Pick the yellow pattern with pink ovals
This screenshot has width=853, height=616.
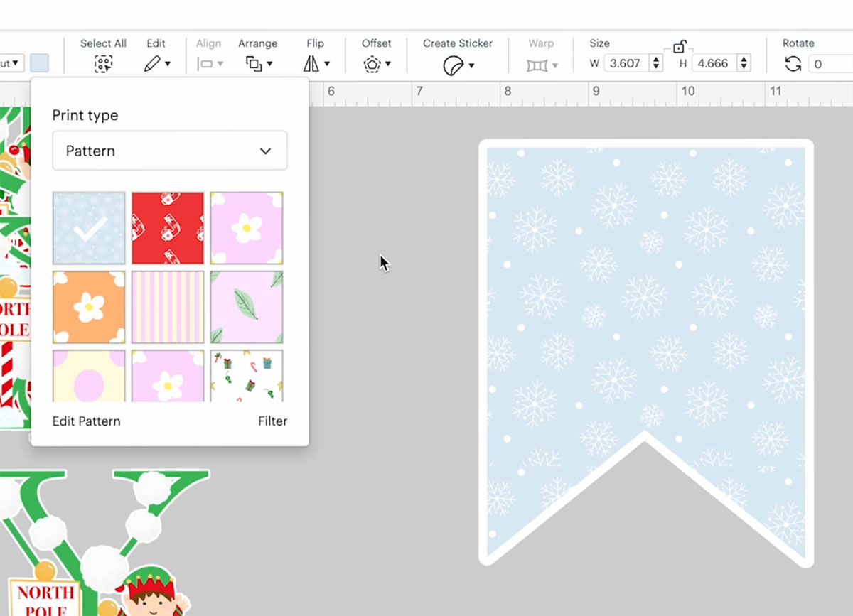pyautogui.click(x=89, y=376)
